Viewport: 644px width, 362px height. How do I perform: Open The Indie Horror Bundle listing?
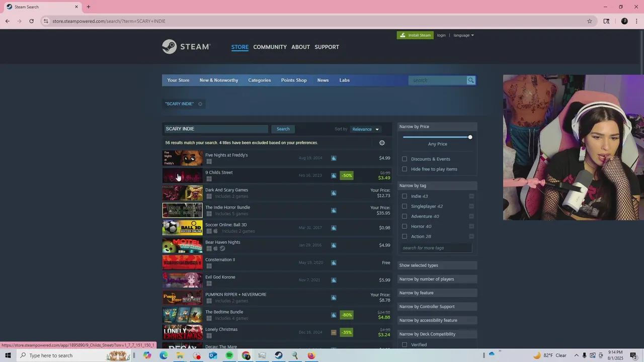pyautogui.click(x=277, y=210)
